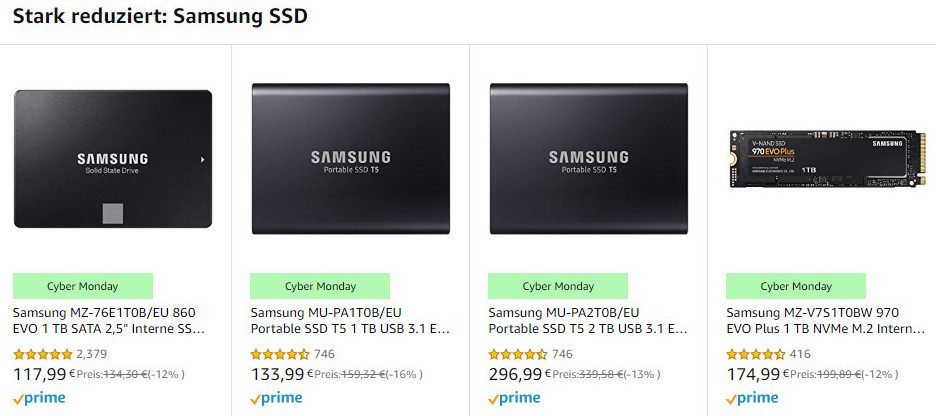Click the Cyber Monday badge on 860 EVO
This screenshot has width=936, height=416.
coord(83,286)
